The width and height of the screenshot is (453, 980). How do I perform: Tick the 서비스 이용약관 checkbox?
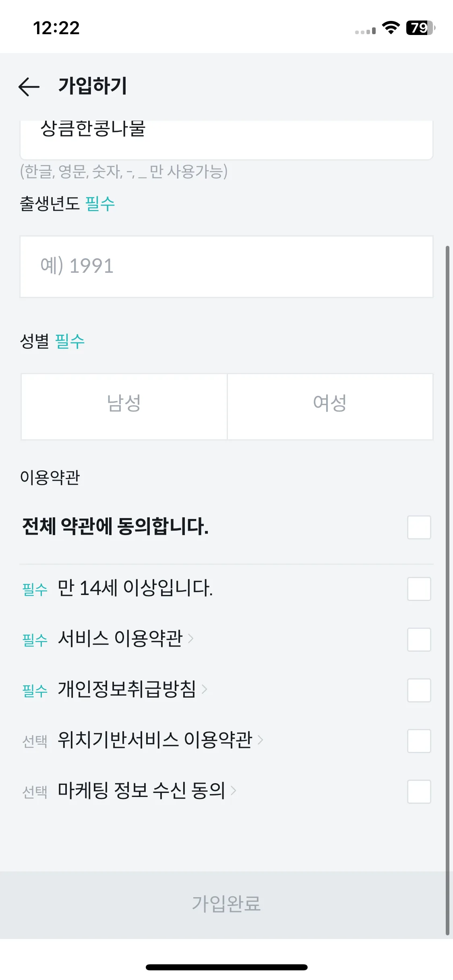click(419, 640)
